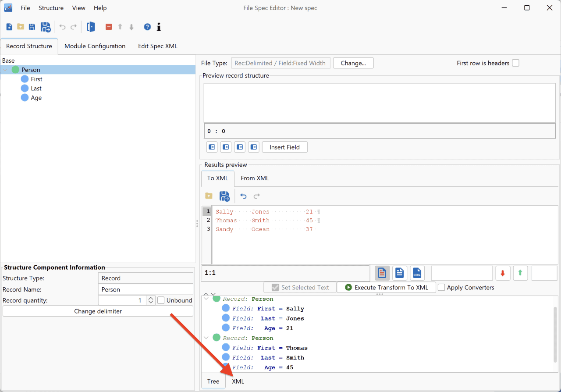The height and width of the screenshot is (392, 561).
Task: Click the Insert Field button
Action: pos(285,147)
